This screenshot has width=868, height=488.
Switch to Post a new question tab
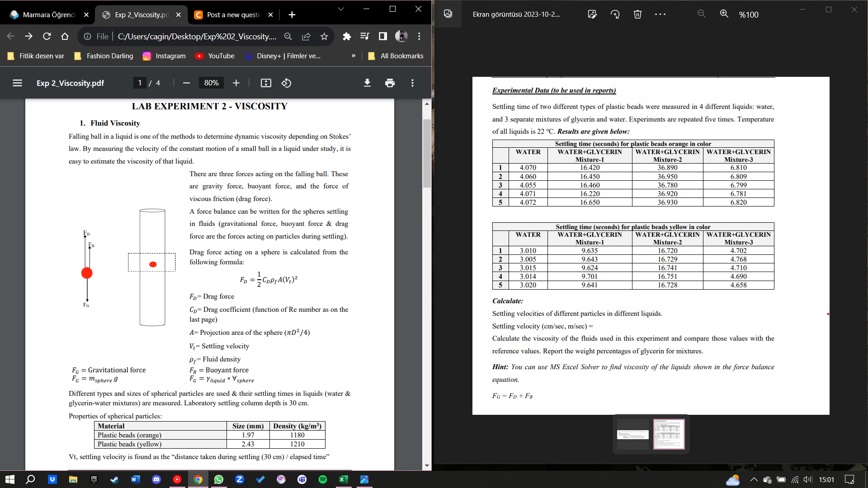point(233,14)
